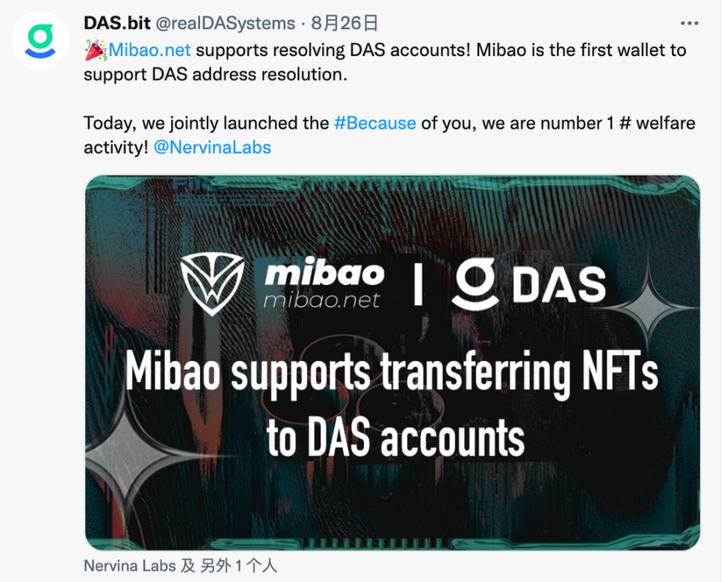Click the "to DAS accounts" banner text

395,437
